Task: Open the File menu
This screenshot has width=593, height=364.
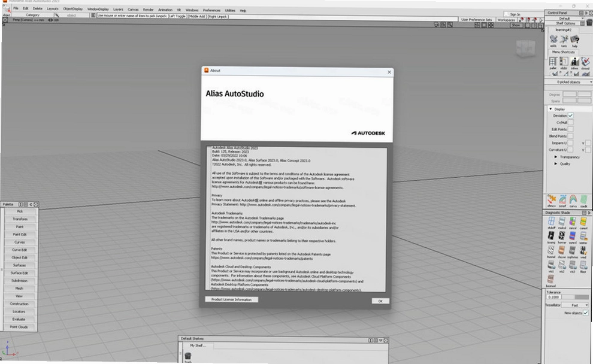Action: 16,8
